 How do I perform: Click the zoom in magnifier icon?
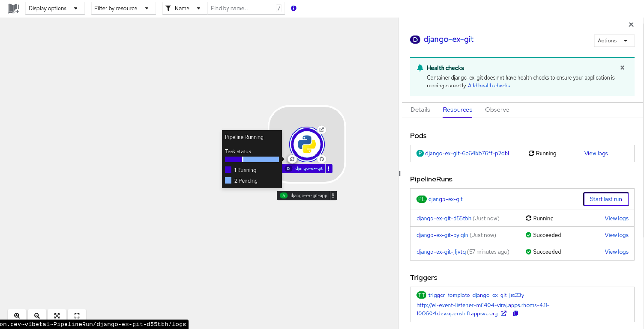pos(17,316)
